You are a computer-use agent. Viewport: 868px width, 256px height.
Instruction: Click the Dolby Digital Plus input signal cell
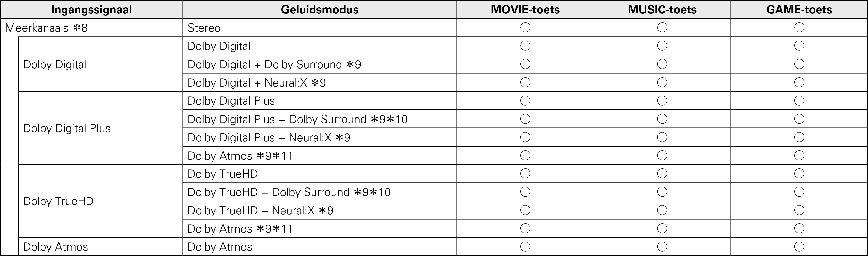point(67,128)
